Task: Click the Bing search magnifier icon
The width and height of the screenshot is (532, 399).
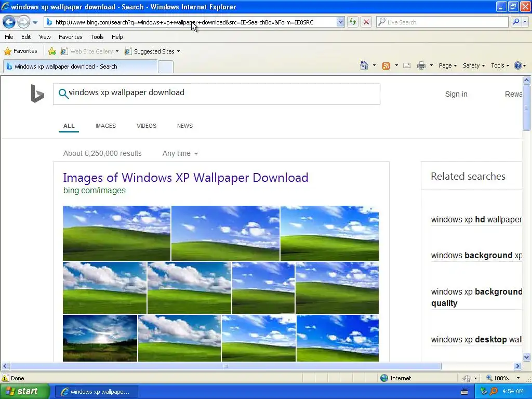Action: tap(63, 94)
